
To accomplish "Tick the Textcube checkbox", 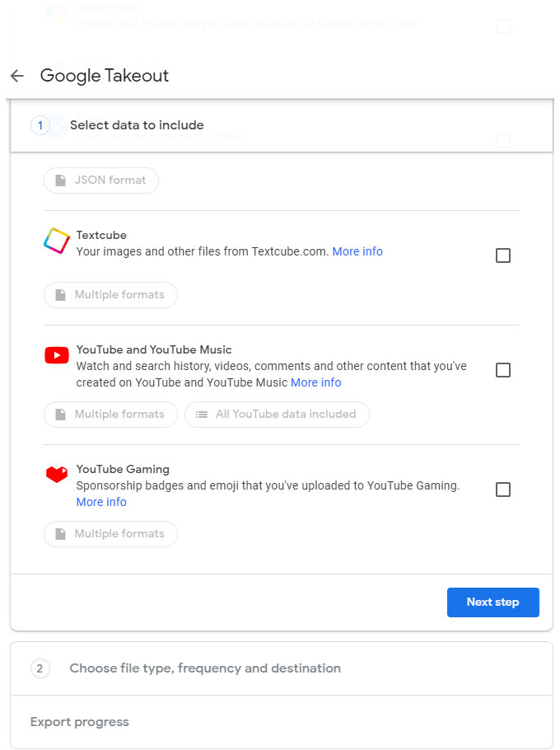I will pos(502,255).
